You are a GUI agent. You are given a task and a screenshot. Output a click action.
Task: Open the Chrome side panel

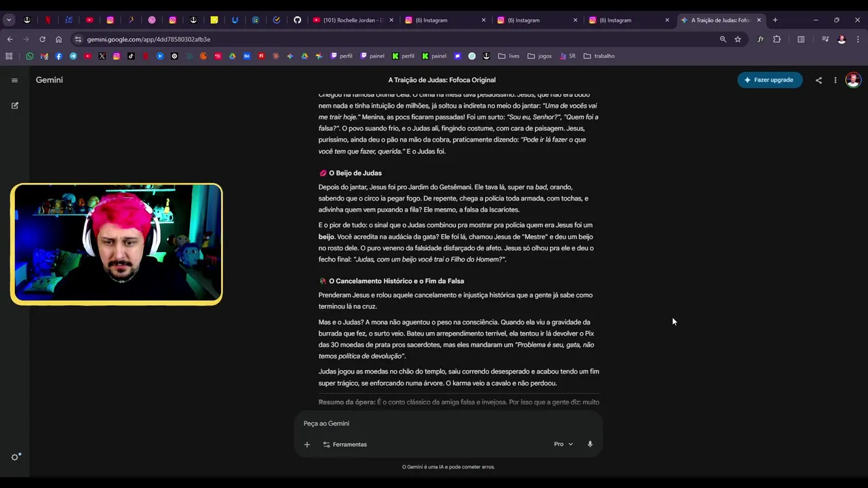pyautogui.click(x=801, y=39)
